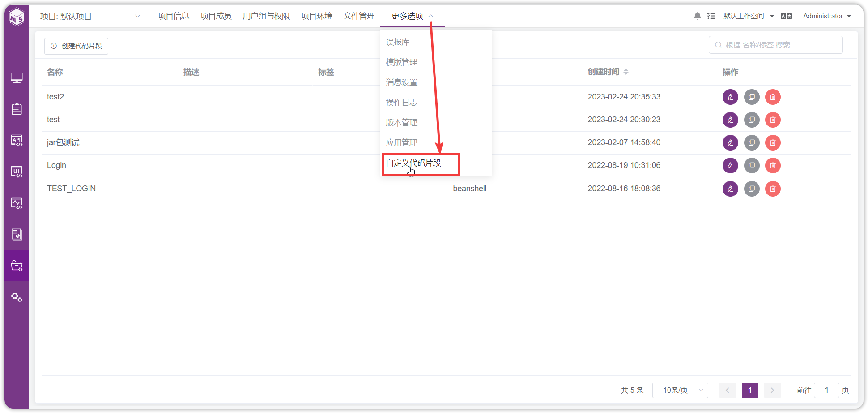Delete the test2 code snippet
Viewport: 868px width, 413px height.
coord(773,97)
